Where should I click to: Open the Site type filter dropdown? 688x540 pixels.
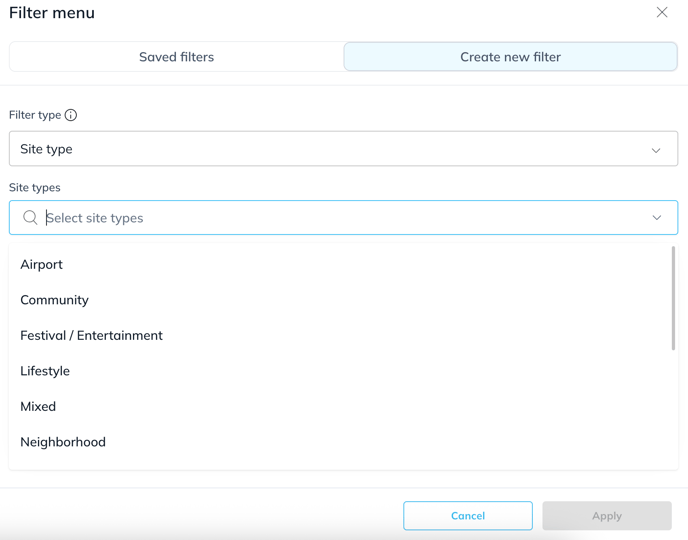point(343,149)
